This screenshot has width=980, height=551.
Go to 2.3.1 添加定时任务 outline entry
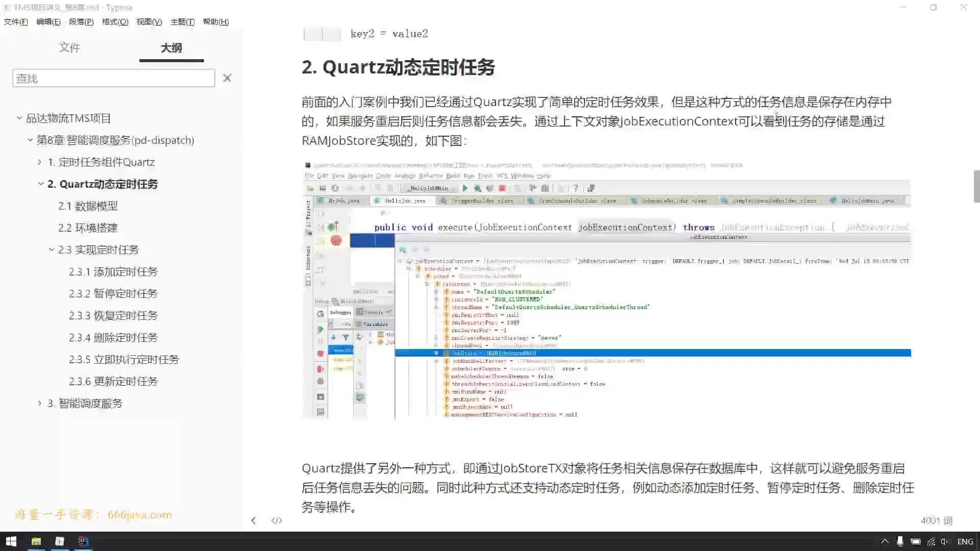click(x=113, y=272)
